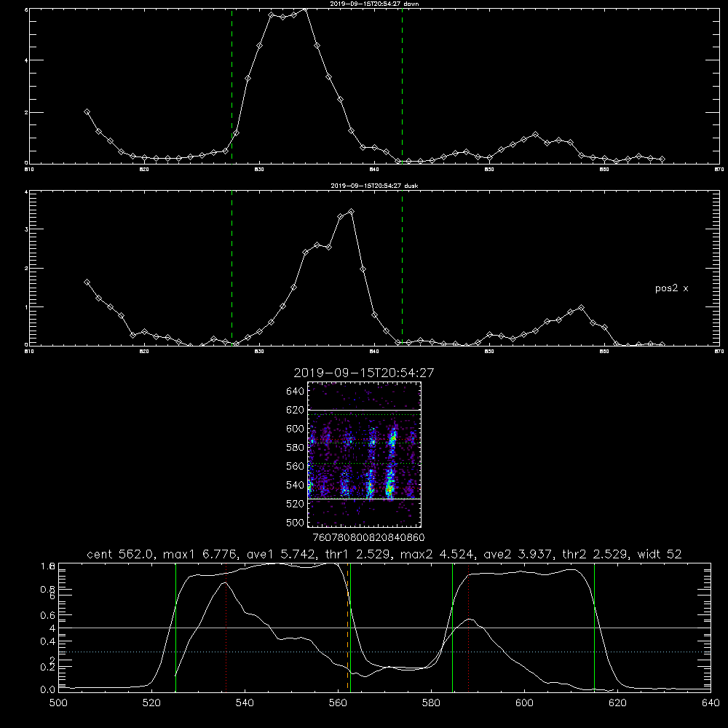Screen dimensions: 728x728
Task: Click the bottom plot y-axis label 0.2
Action: click(47, 667)
